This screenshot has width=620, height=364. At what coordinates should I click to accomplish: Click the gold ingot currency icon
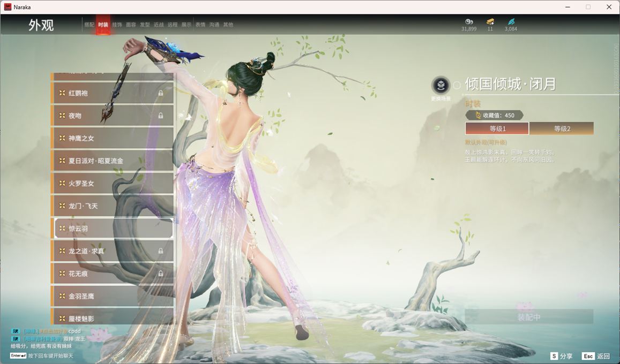[x=490, y=22]
